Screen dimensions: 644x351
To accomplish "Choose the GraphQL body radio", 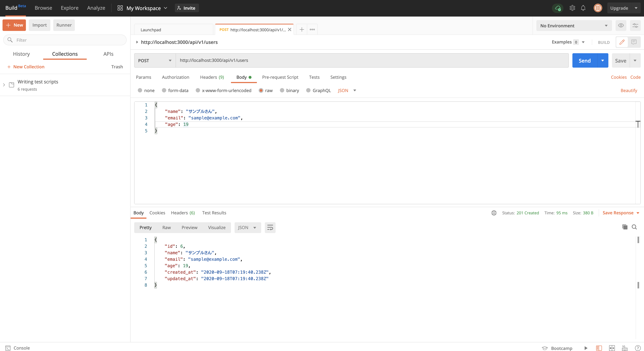I will 308,90.
